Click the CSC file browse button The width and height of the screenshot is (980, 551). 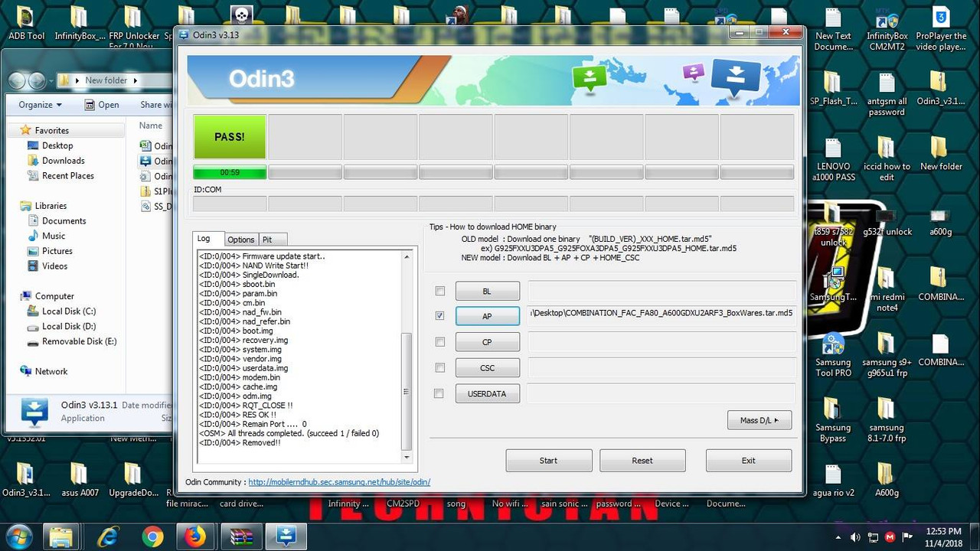(x=488, y=368)
